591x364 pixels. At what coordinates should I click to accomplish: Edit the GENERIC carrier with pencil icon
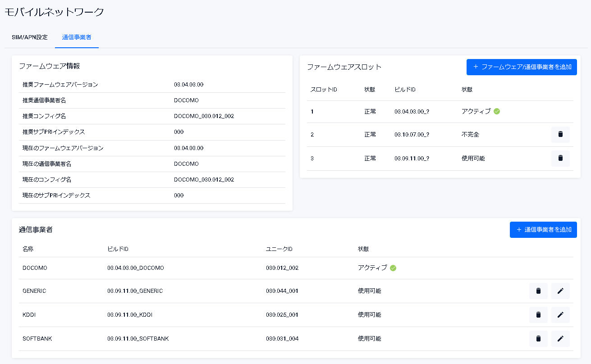tap(560, 291)
